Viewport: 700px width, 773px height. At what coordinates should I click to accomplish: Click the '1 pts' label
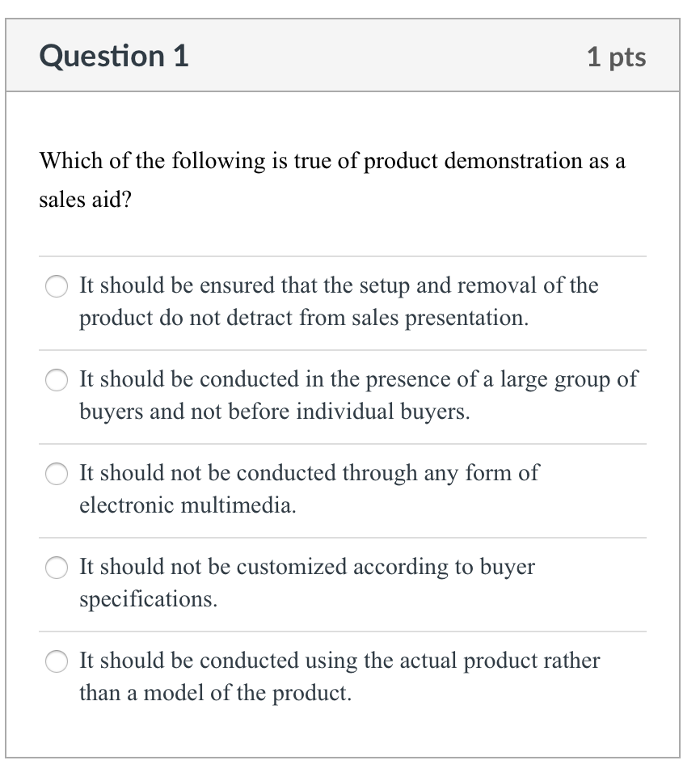(617, 56)
